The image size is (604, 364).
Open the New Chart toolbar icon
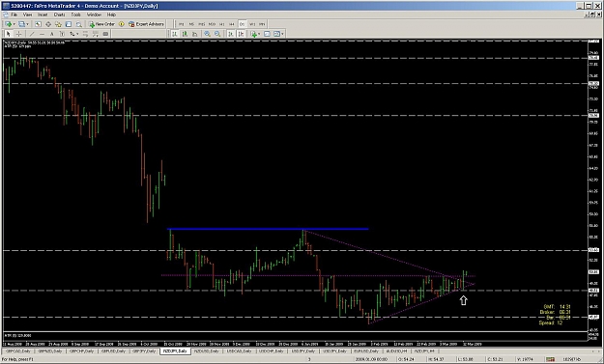(8, 24)
